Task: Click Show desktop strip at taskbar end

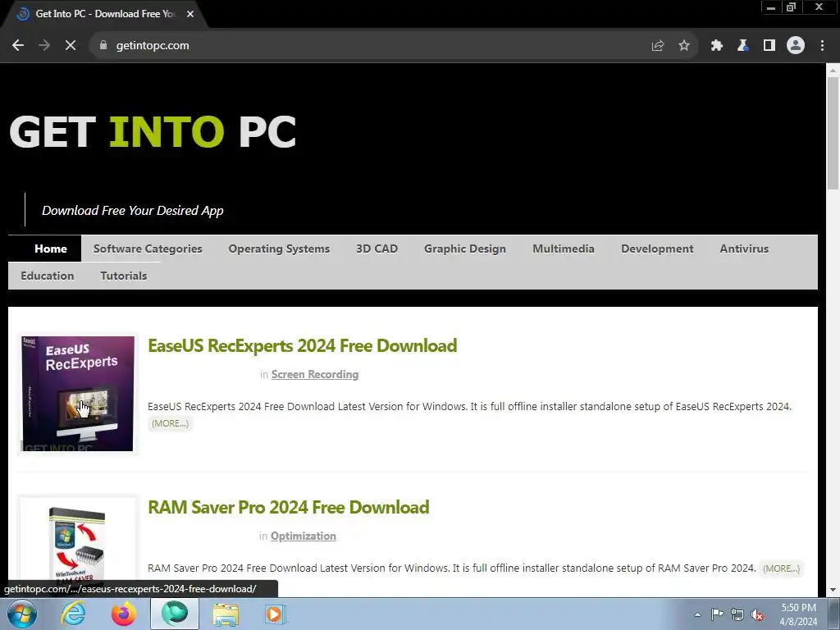Action: click(x=833, y=614)
